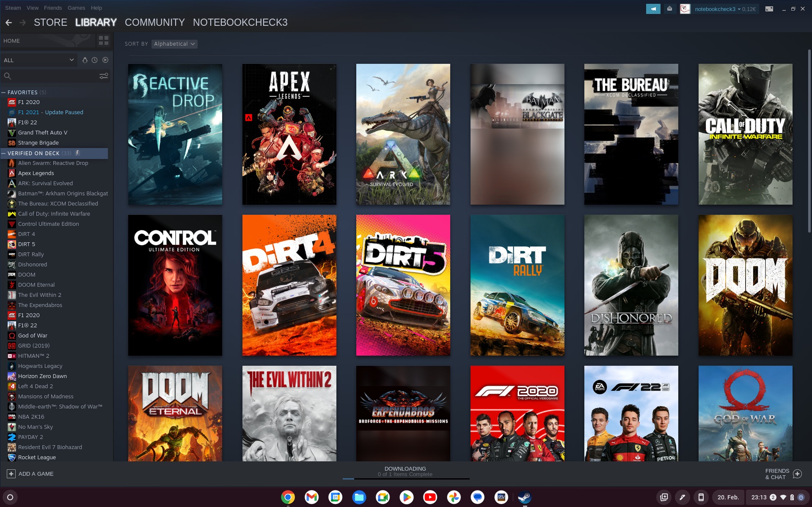812x507 pixels.
Task: Enter Big Picture mode
Action: (x=769, y=9)
